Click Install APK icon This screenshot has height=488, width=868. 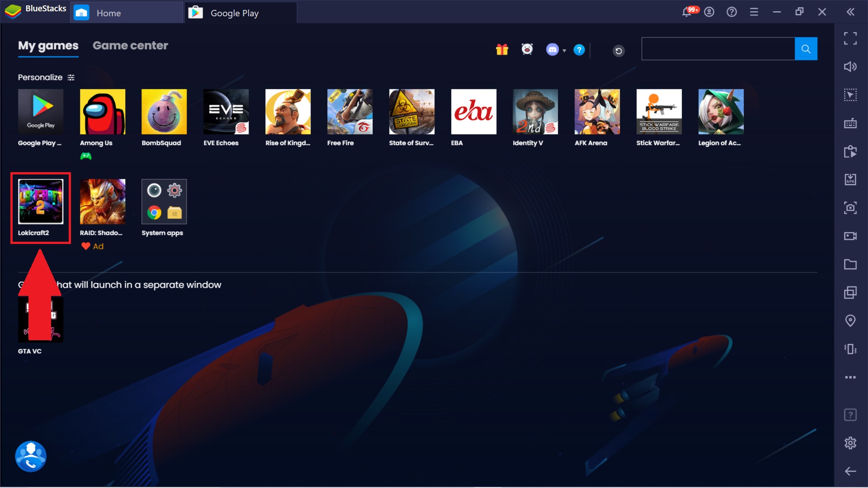(850, 179)
